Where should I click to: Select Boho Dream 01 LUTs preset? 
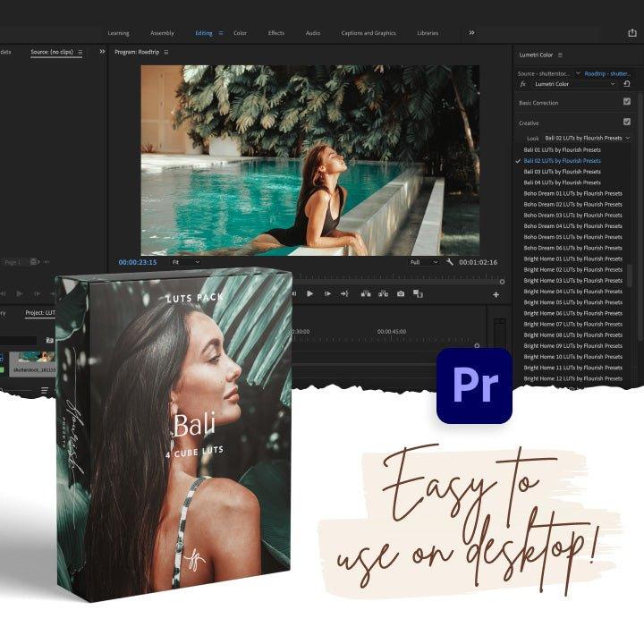tap(572, 193)
